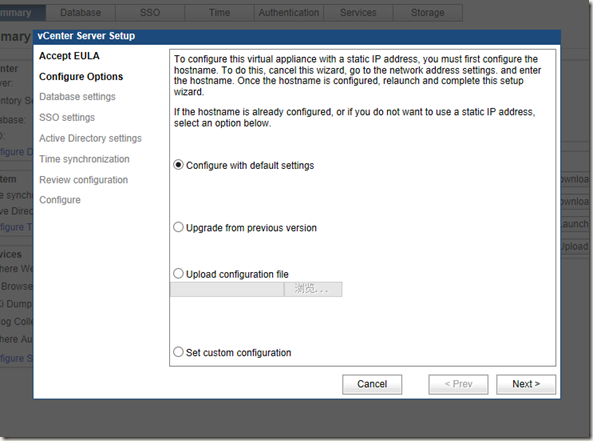Open the SSO tab

[x=150, y=12]
